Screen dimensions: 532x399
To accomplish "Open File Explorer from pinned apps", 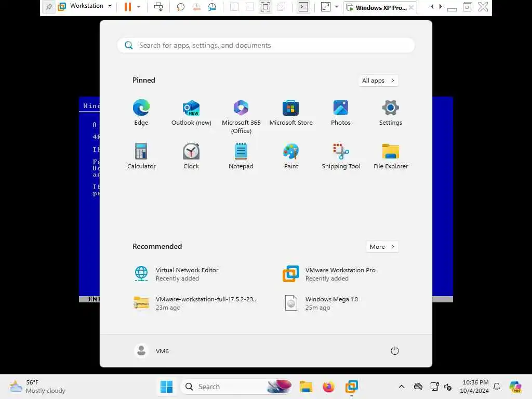I will 391,156.
